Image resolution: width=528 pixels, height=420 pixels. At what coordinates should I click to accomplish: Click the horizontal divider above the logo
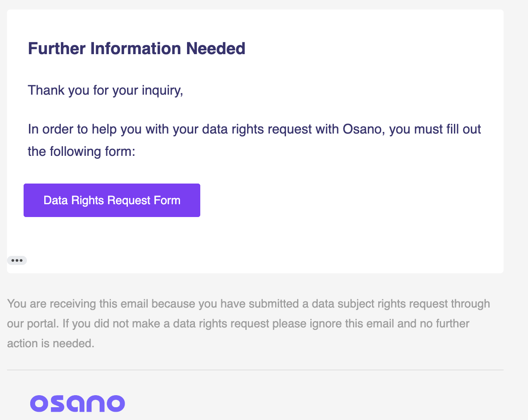[255, 370]
